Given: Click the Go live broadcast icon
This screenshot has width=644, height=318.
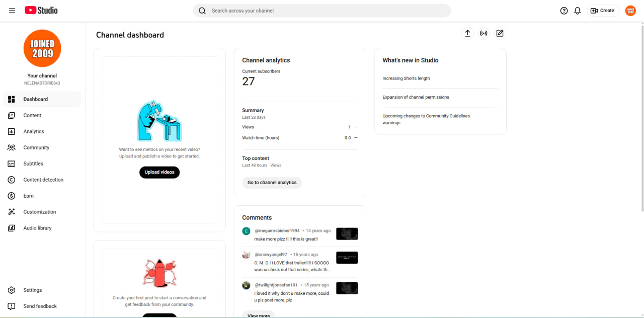Looking at the screenshot, I should (484, 33).
